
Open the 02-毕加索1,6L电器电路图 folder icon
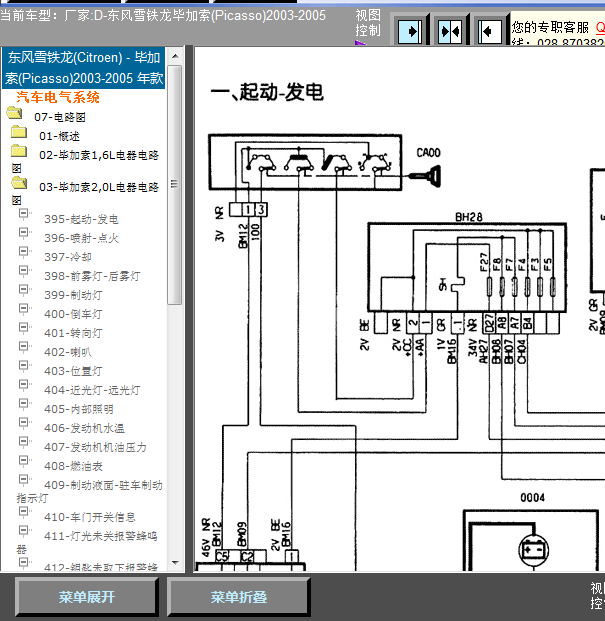click(x=19, y=151)
